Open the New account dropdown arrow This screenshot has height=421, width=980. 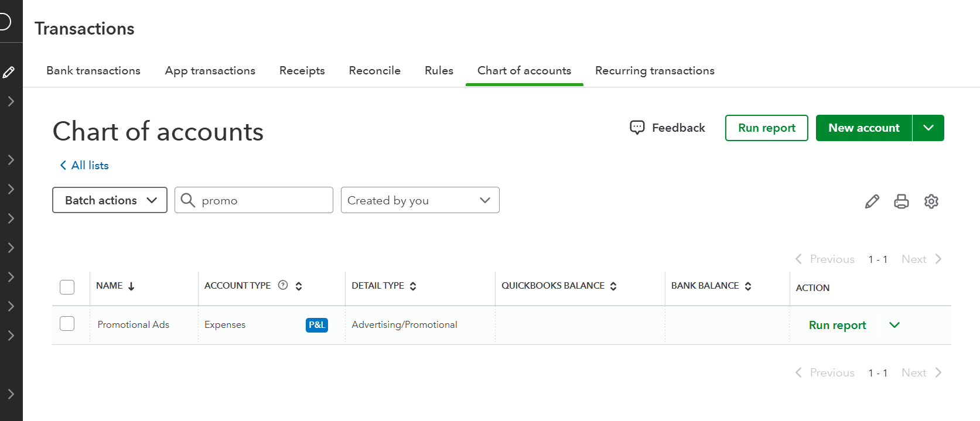pyautogui.click(x=928, y=128)
